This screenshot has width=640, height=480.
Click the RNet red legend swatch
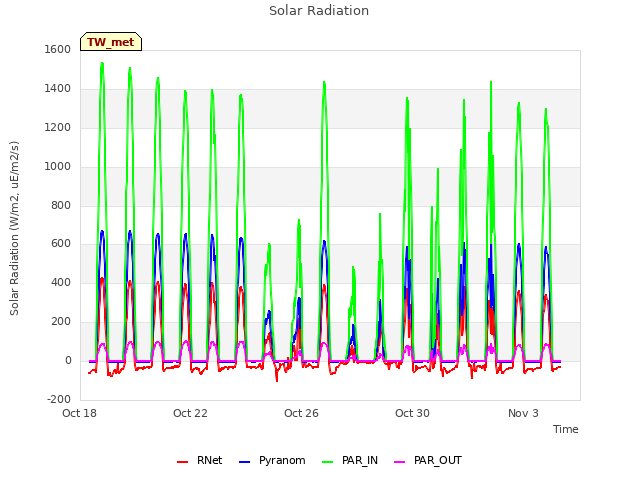(x=182, y=462)
